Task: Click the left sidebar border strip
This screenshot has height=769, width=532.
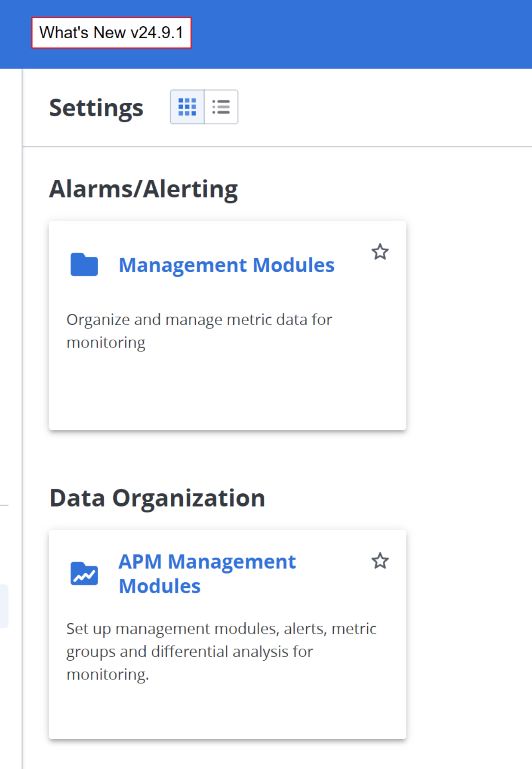Action: coord(22,344)
